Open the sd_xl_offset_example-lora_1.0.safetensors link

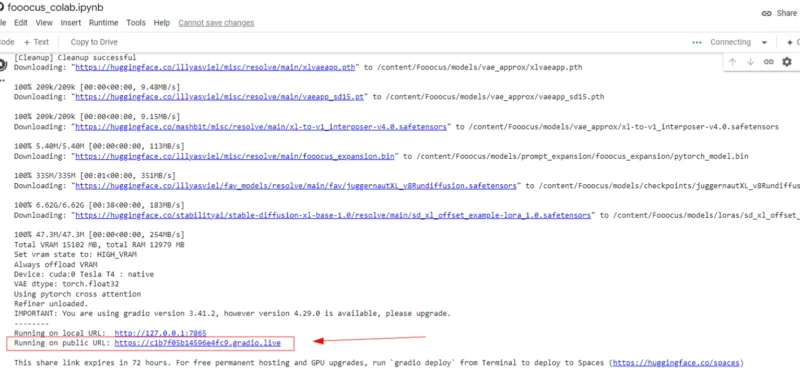click(333, 215)
